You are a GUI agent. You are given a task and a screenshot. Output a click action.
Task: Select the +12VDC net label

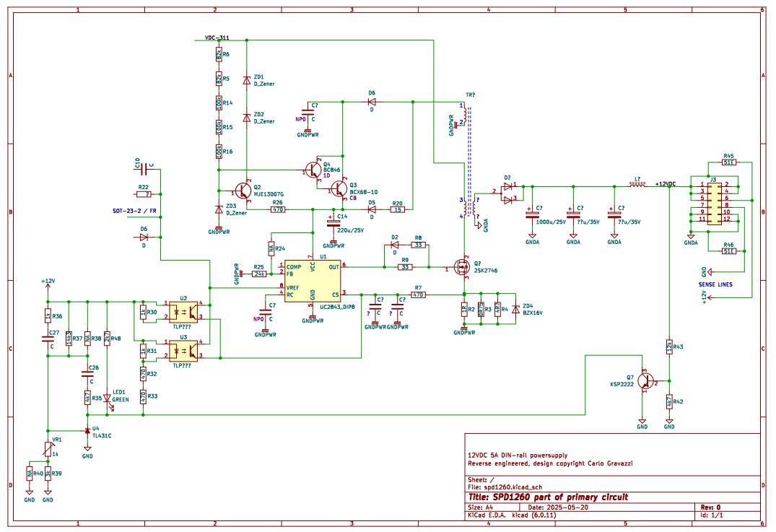[x=665, y=183]
